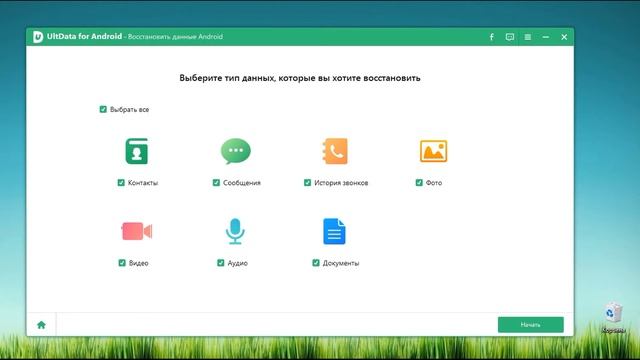Image resolution: width=640 pixels, height=360 pixels.
Task: Open the hamburger menu in title bar
Action: coord(528,37)
